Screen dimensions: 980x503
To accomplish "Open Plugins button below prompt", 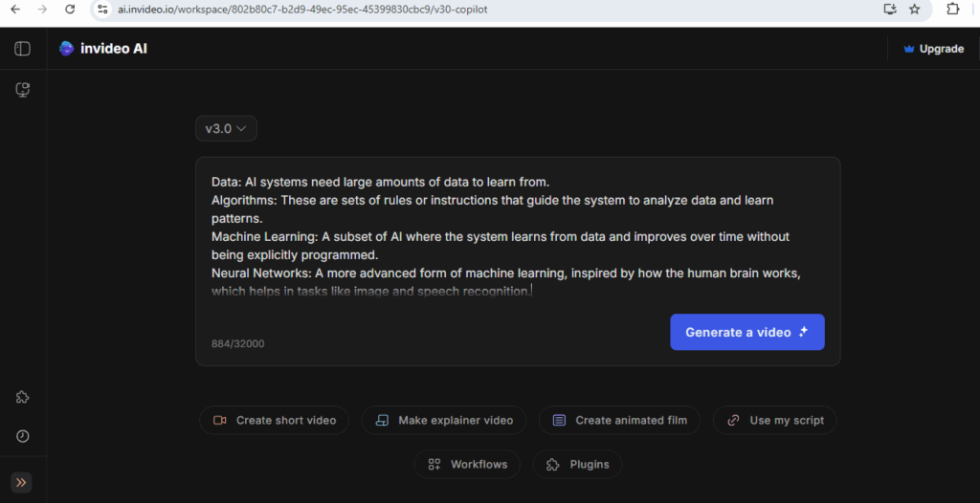I will pyautogui.click(x=577, y=464).
